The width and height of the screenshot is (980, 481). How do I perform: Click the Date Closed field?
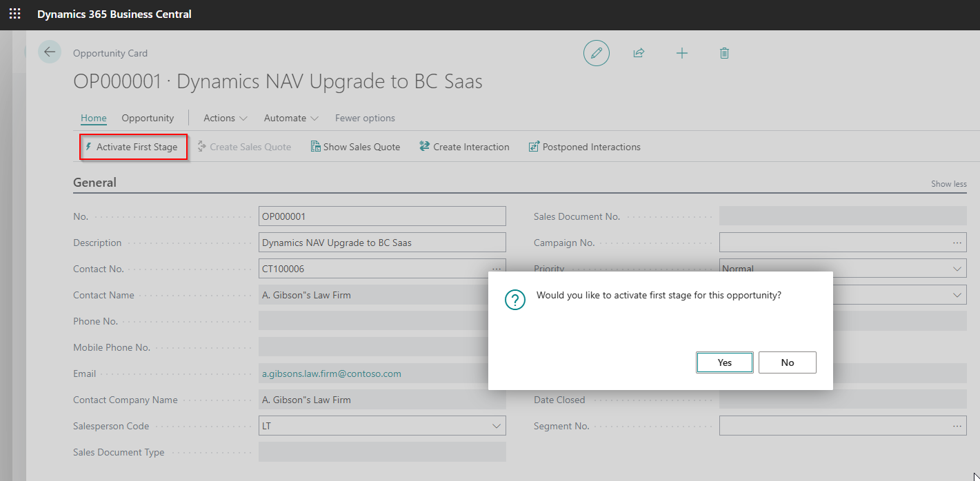pos(843,400)
